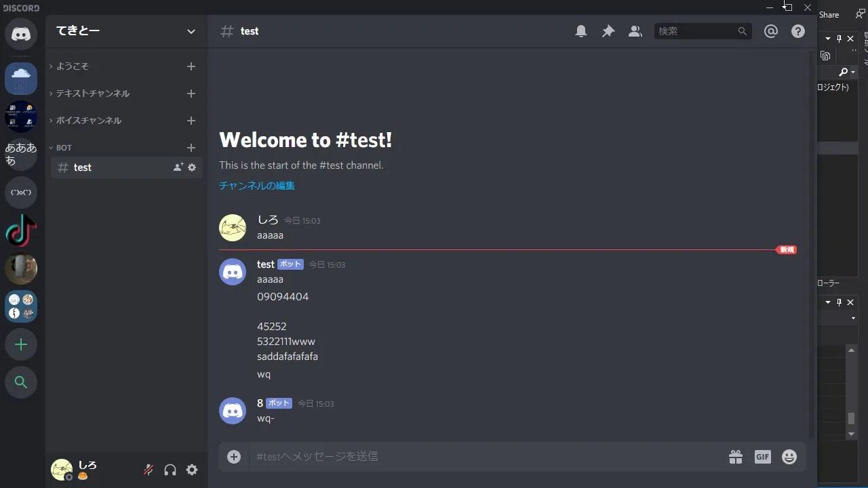The image size is (868, 488).
Task: Toggle the member list icon
Action: [635, 31]
